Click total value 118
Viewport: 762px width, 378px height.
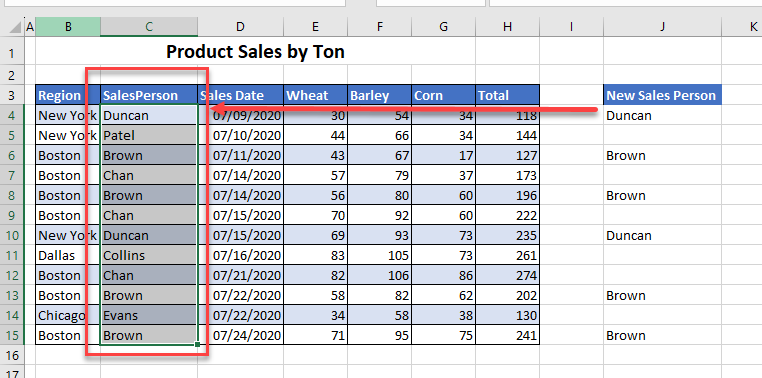[x=507, y=116]
